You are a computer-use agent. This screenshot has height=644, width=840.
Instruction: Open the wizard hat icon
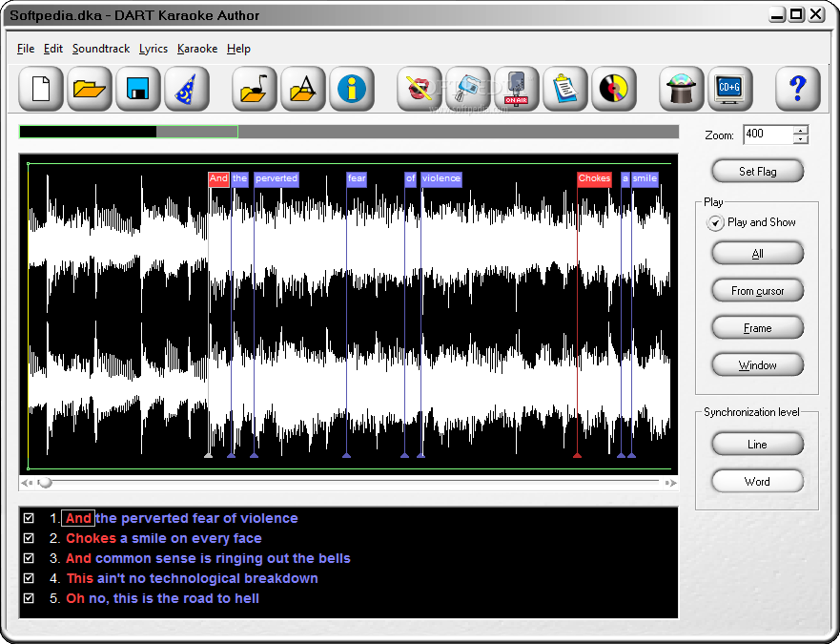(x=187, y=90)
